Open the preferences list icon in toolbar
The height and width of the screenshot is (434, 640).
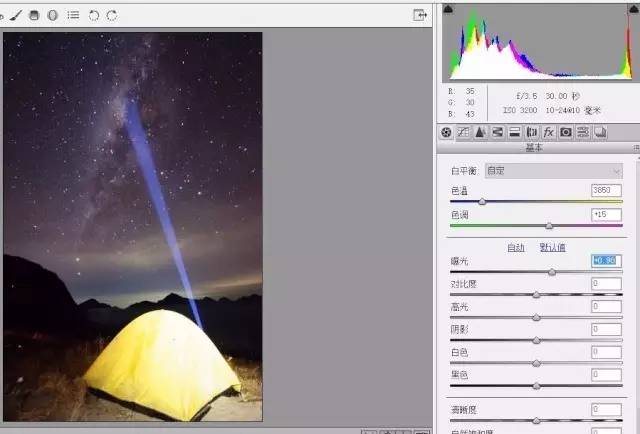(x=73, y=15)
